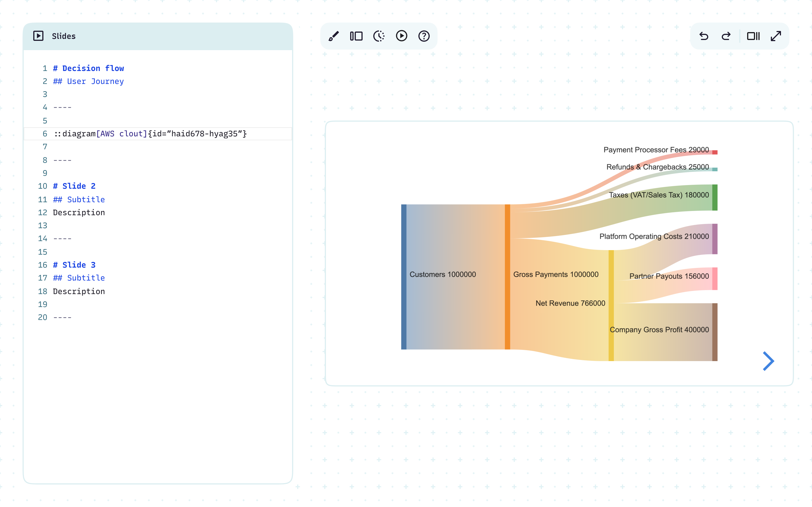Redo the last edit
The height and width of the screenshot is (507, 812).
pos(726,36)
